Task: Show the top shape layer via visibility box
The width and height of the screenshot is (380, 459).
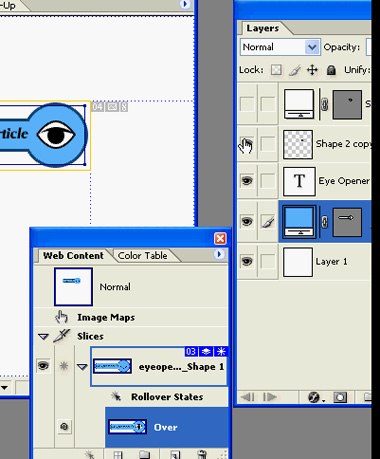Action: [x=247, y=104]
